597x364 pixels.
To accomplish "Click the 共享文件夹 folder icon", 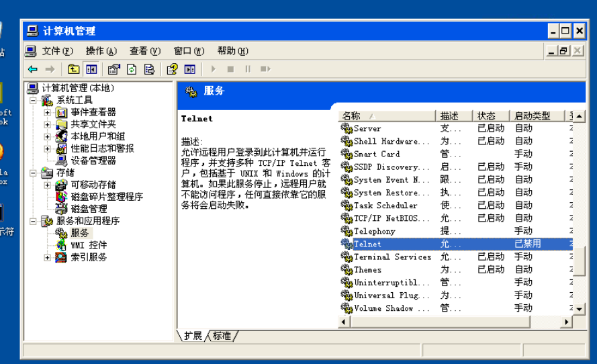I will point(61,124).
